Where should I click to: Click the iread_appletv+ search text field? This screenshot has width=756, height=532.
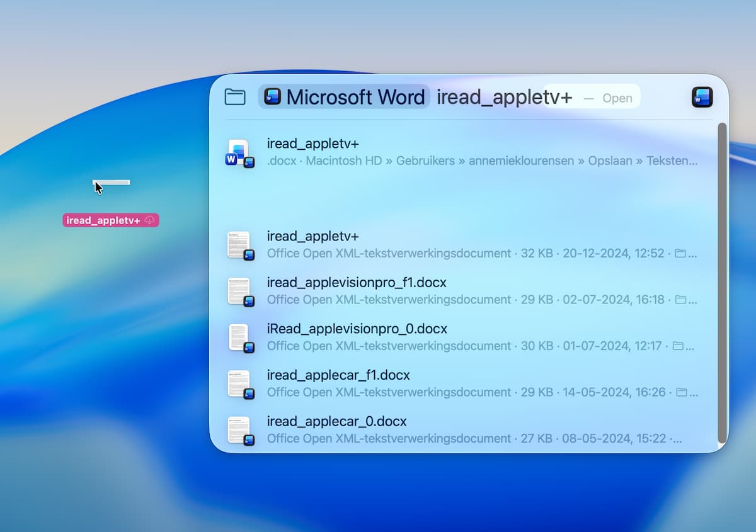tap(504, 98)
